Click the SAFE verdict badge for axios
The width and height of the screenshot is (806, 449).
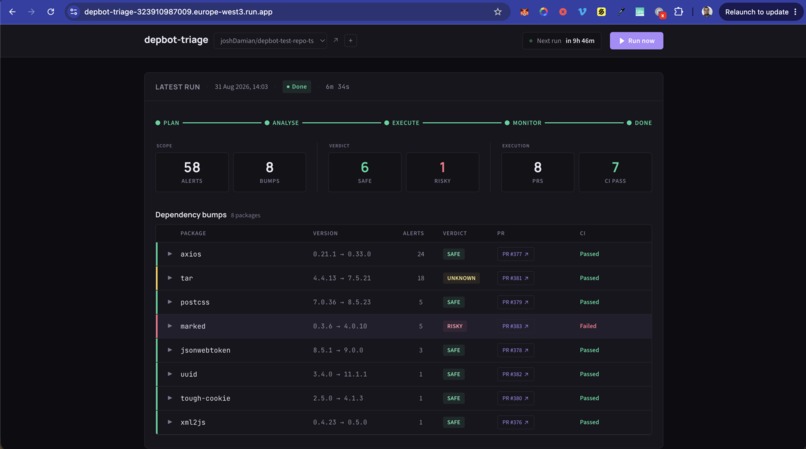tap(453, 254)
